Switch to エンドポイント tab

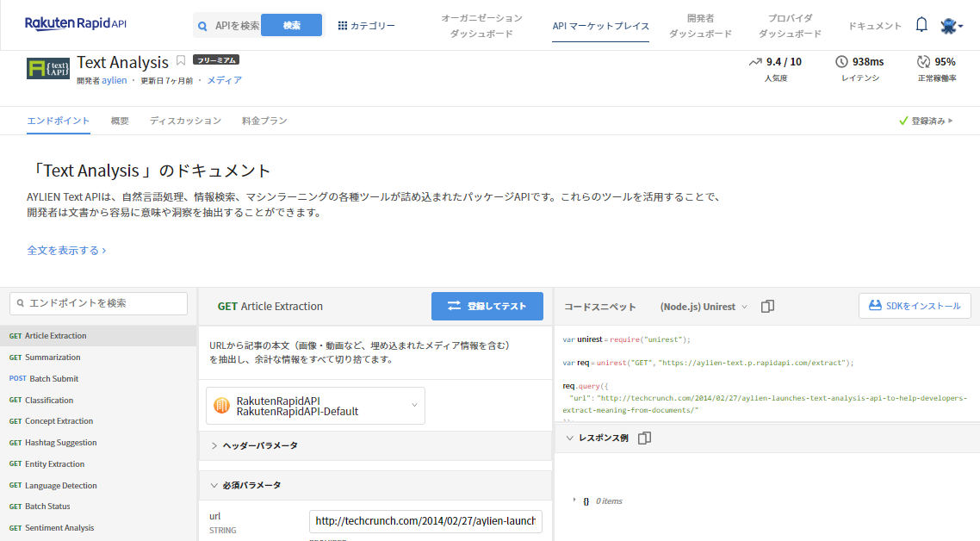point(58,121)
